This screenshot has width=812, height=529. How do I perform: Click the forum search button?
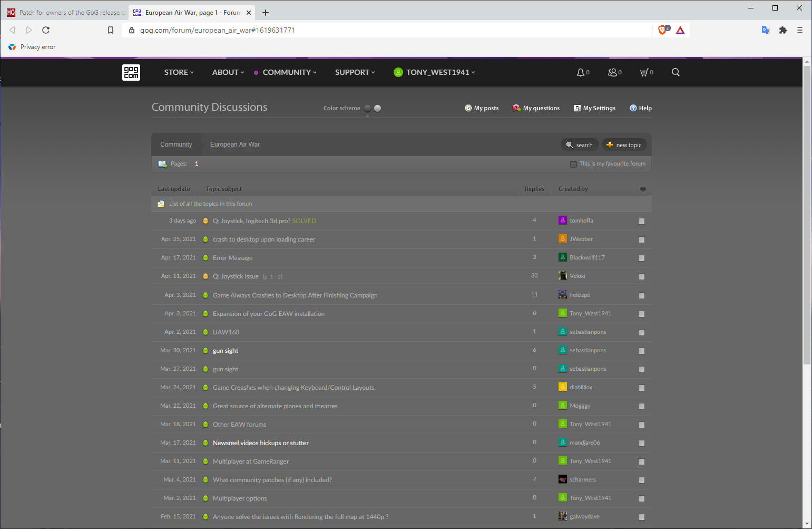tap(580, 145)
